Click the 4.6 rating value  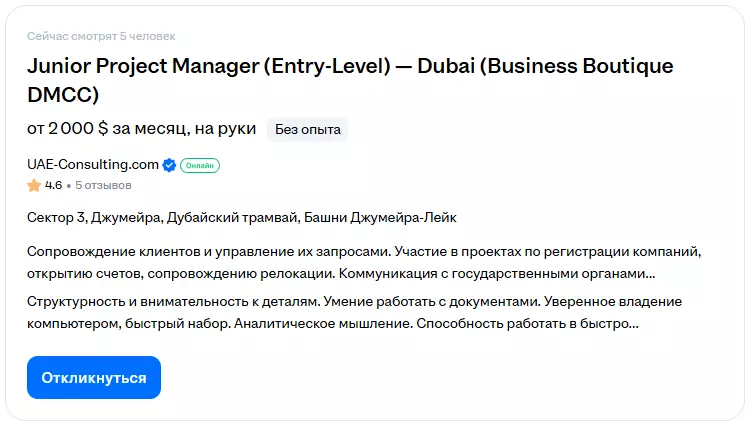pyautogui.click(x=53, y=185)
